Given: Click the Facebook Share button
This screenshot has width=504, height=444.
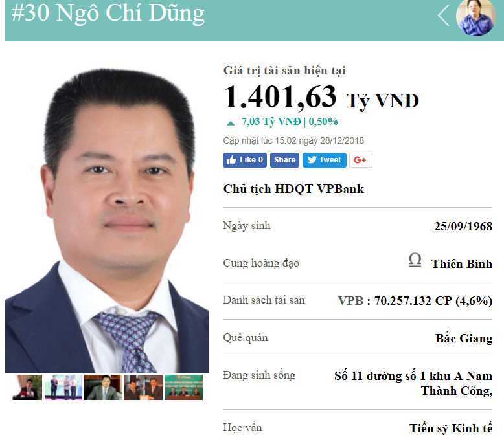Looking at the screenshot, I should [284, 160].
